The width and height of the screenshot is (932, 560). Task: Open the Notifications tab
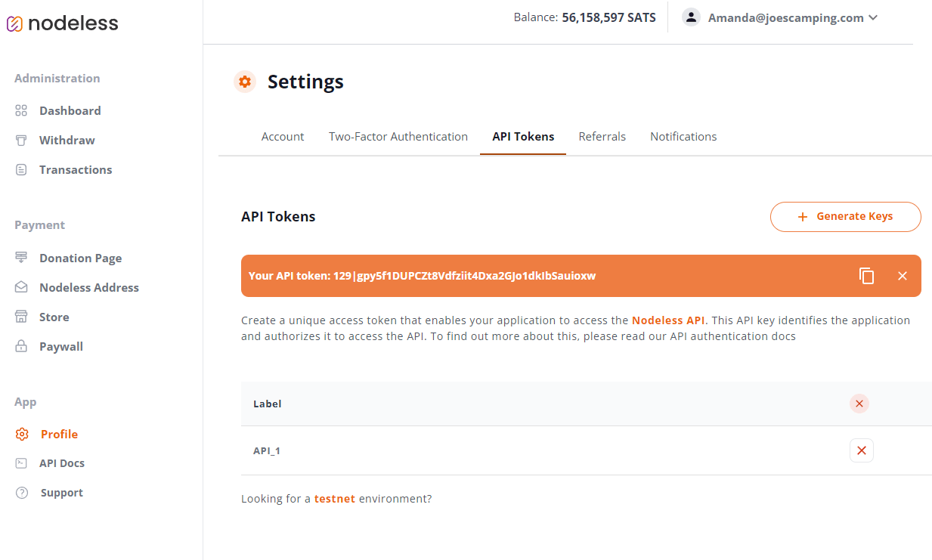[683, 137]
